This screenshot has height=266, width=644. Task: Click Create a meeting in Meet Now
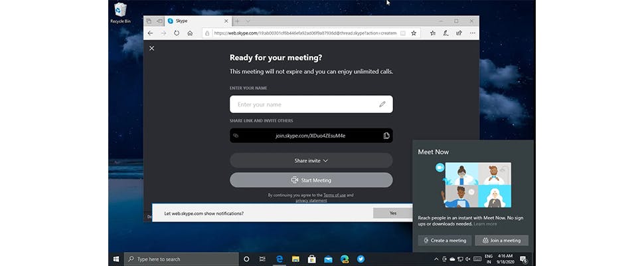tap(445, 241)
